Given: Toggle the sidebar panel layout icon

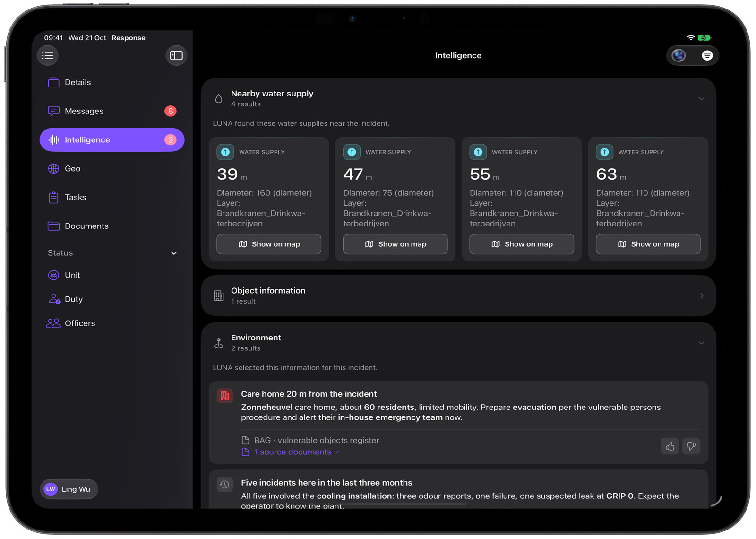Looking at the screenshot, I should [x=176, y=55].
